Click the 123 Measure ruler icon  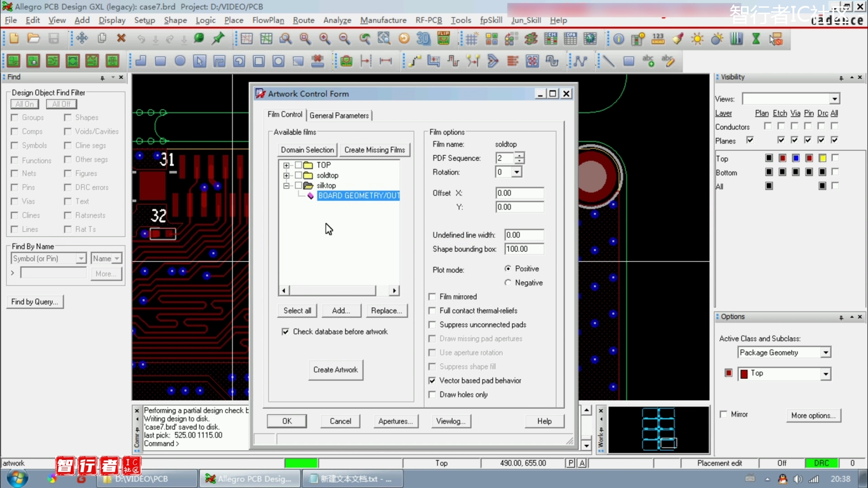click(658, 39)
